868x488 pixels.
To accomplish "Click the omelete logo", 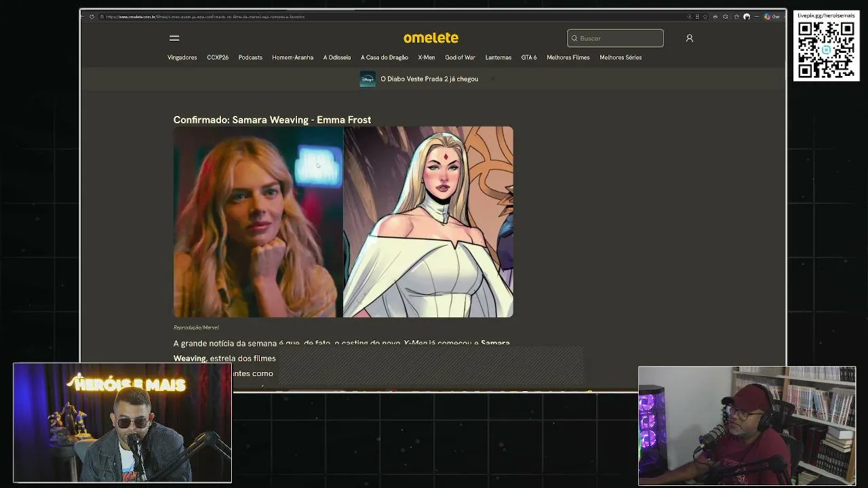I will 431,38.
